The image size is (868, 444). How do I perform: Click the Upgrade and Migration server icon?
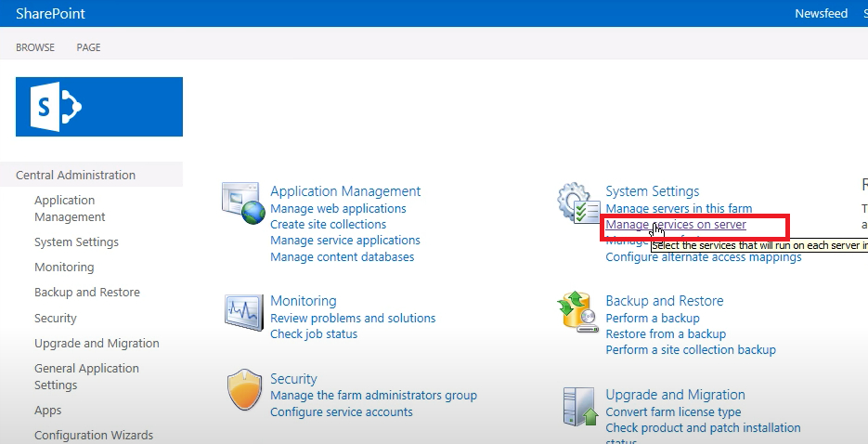pyautogui.click(x=580, y=406)
